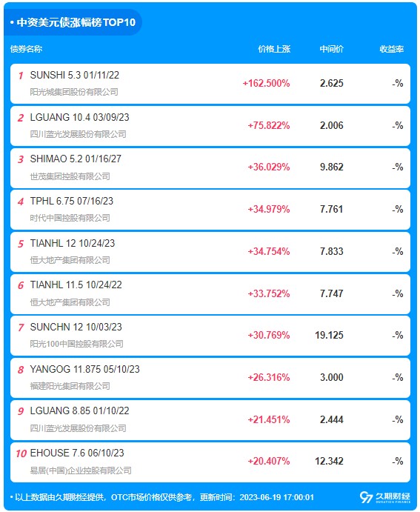Select TIANHL 12 10/24/23 bond

[x=210, y=252]
